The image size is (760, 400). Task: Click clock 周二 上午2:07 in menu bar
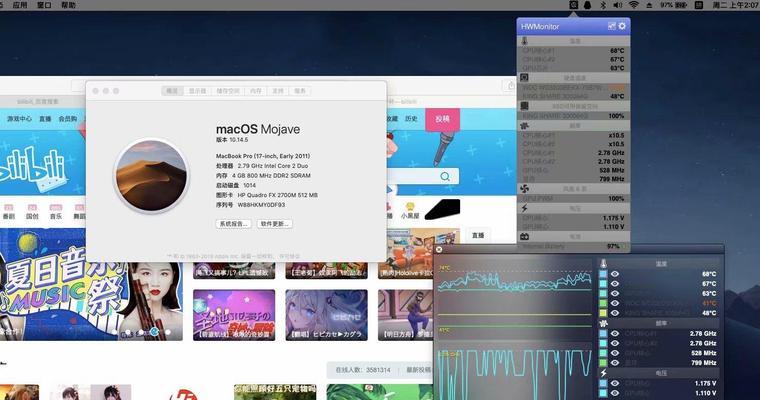736,5
